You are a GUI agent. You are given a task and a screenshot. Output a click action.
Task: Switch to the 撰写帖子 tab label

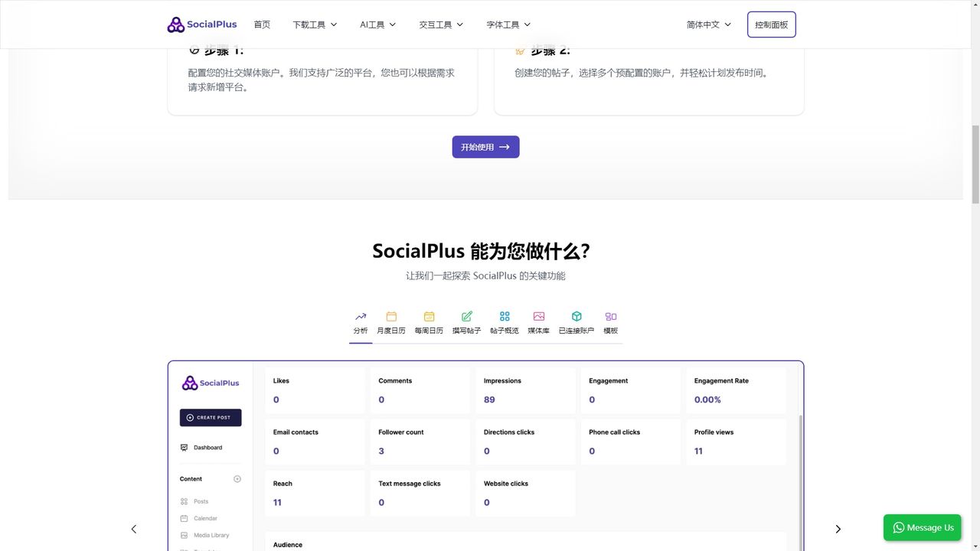tap(467, 331)
